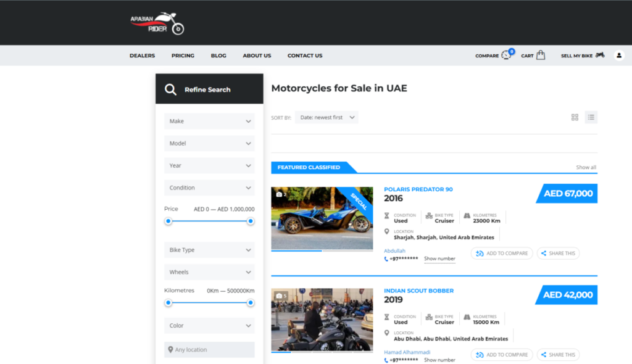Screen dimensions: 632x364
Task: Switch listings to grid view
Action: pos(574,117)
